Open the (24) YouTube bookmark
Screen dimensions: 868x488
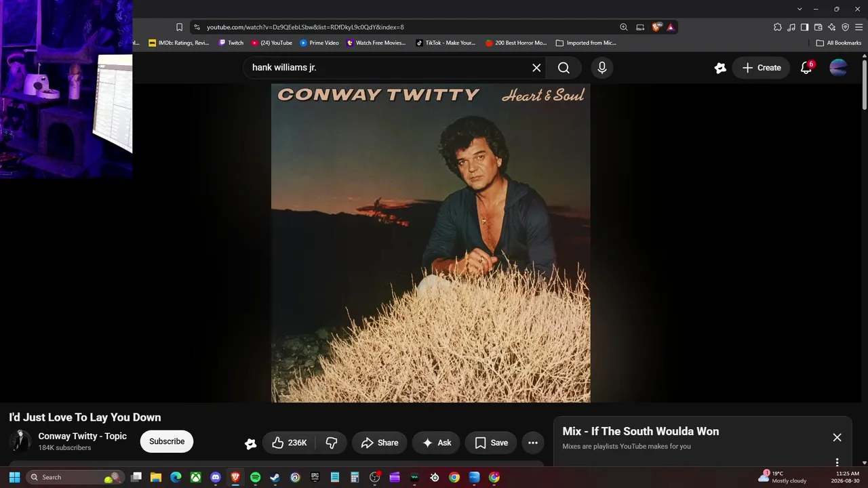tap(272, 43)
